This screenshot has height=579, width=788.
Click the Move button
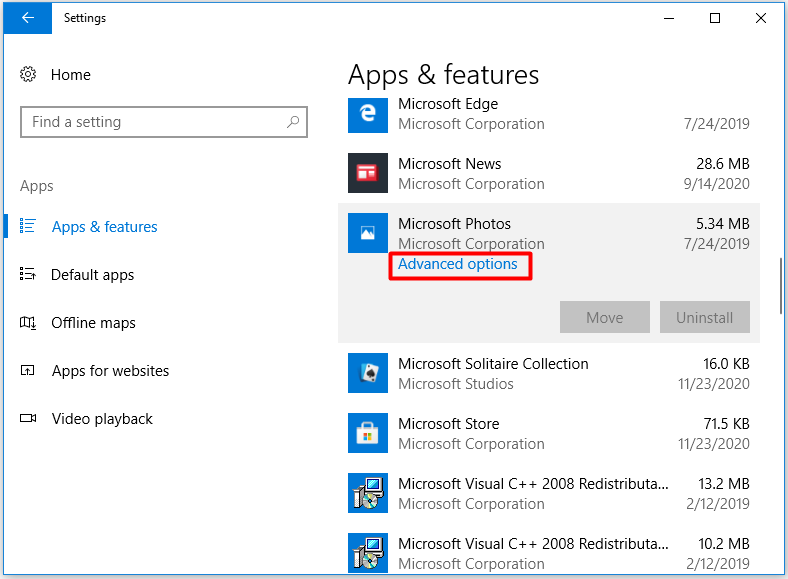point(605,317)
